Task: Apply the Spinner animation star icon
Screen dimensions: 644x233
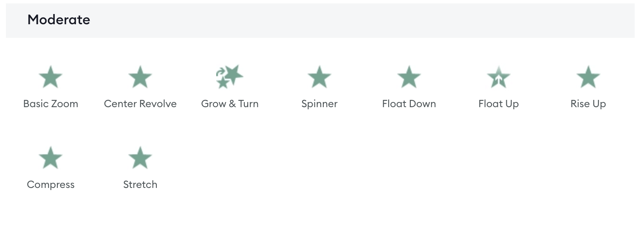Action: click(319, 77)
